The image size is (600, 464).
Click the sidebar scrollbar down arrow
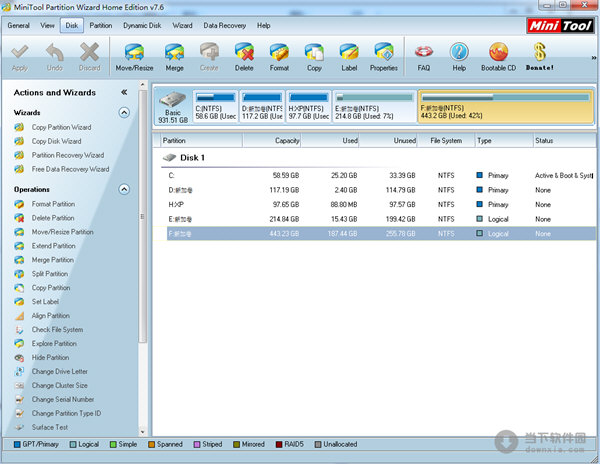pyautogui.click(x=142, y=432)
